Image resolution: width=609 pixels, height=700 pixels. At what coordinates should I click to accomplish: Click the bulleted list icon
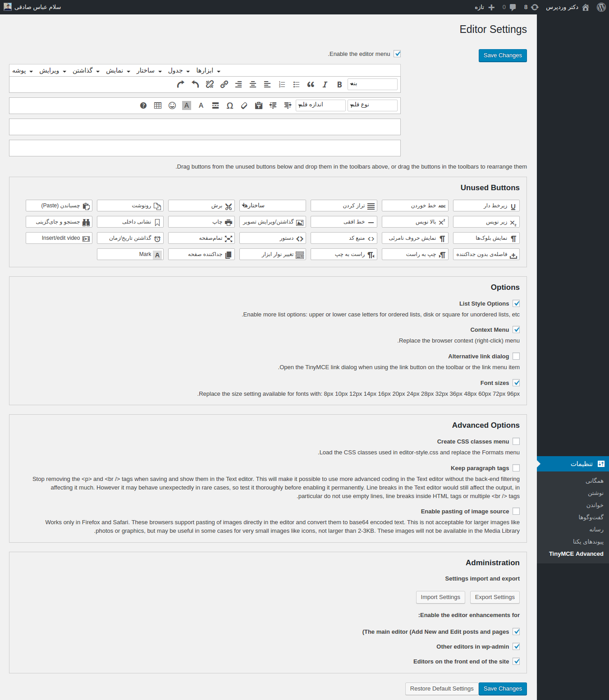click(x=296, y=84)
